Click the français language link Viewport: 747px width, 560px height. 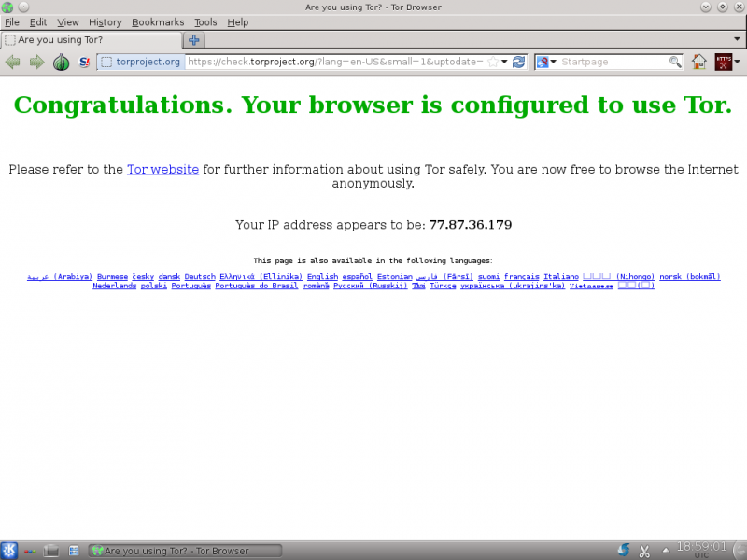[522, 276]
